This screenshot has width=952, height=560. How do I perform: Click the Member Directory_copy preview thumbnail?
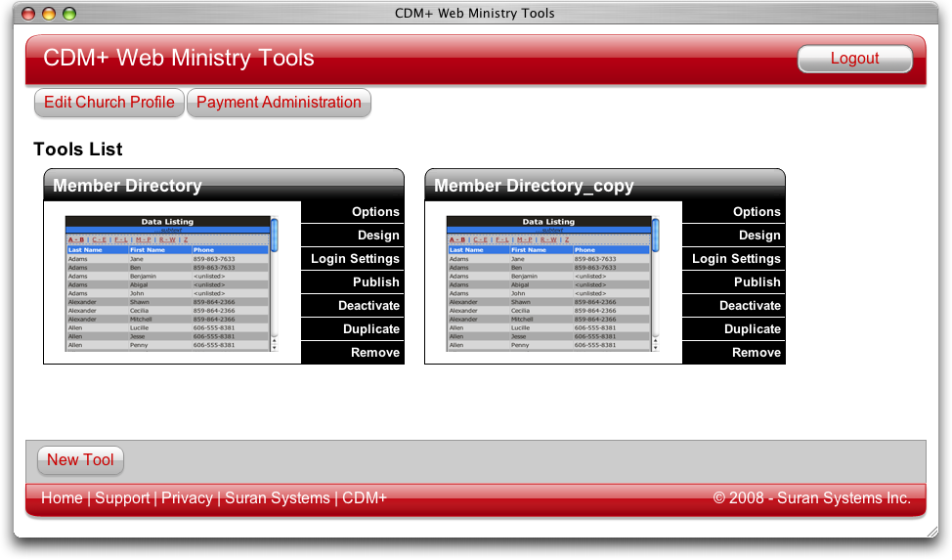click(553, 283)
